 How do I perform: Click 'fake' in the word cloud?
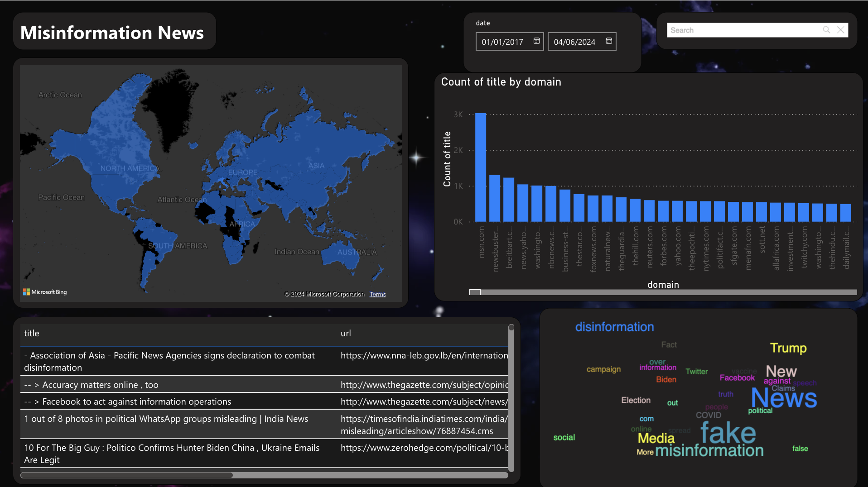coord(728,432)
